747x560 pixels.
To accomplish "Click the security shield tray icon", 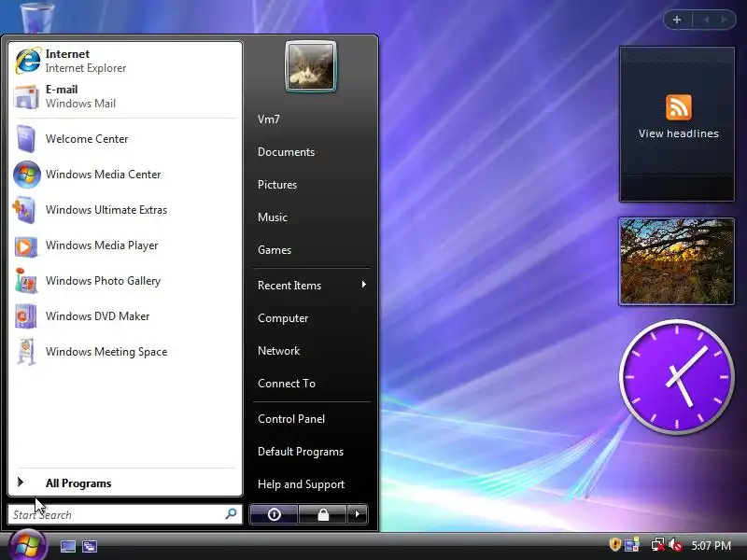I will [x=614, y=544].
